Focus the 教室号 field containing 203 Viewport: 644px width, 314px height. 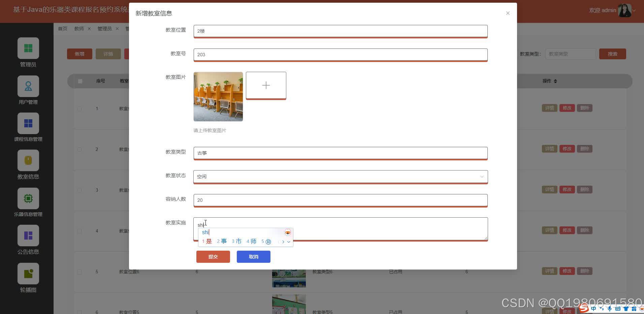click(341, 55)
